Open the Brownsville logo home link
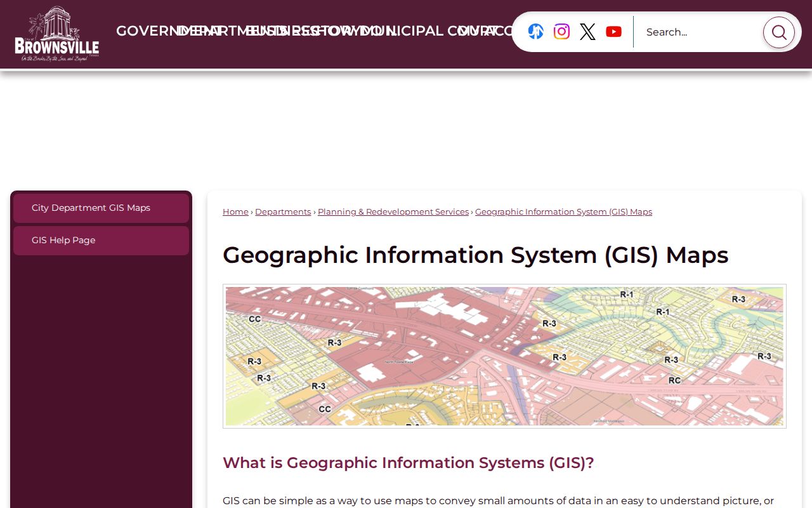 point(57,34)
